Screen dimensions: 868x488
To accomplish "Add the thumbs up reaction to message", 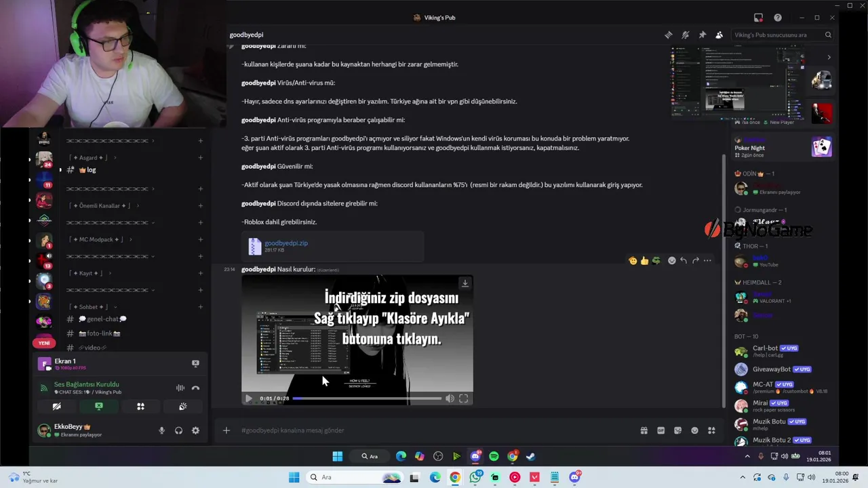I will click(x=644, y=260).
